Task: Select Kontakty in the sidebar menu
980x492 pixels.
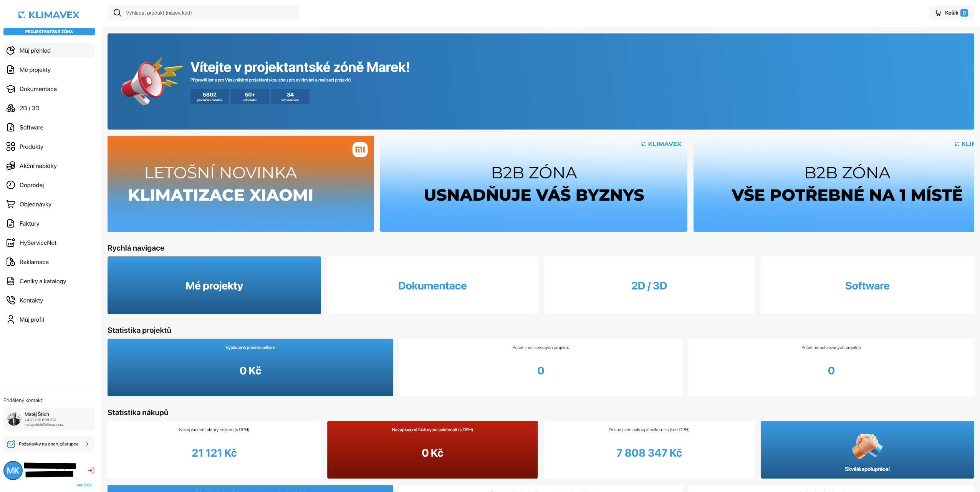Action: point(49,300)
